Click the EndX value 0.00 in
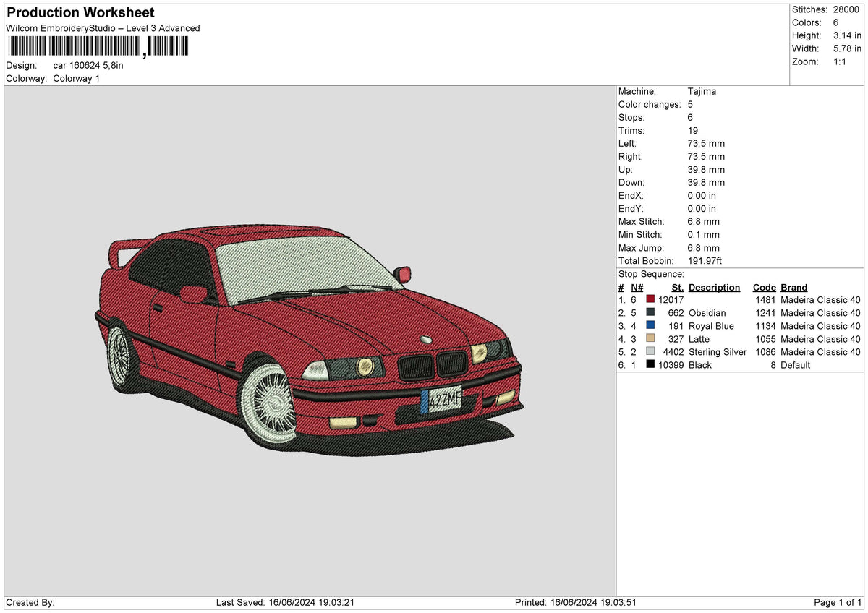Screen dimensions: 868x613 pos(702,196)
